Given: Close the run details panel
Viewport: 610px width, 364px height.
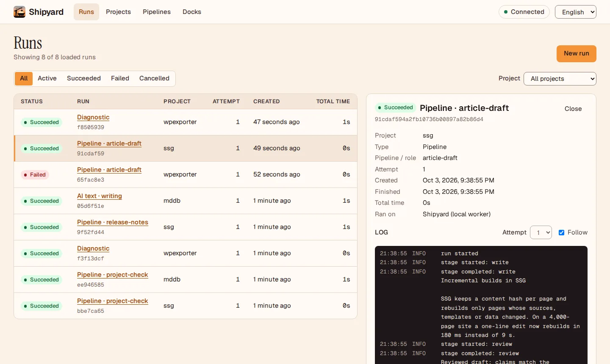Looking at the screenshot, I should (573, 109).
